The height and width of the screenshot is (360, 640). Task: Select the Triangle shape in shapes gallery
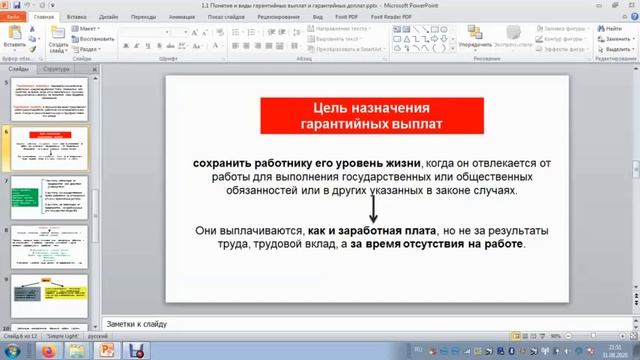pos(407,39)
